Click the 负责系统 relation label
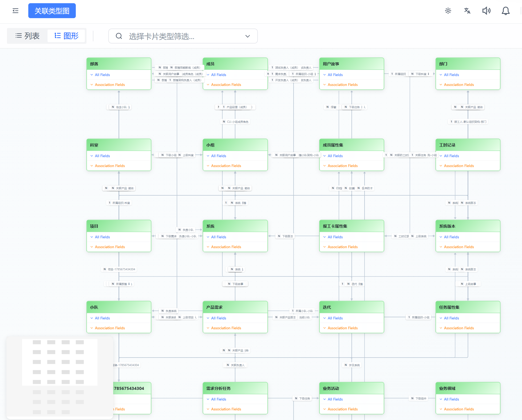The image size is (522, 420). coord(169,311)
